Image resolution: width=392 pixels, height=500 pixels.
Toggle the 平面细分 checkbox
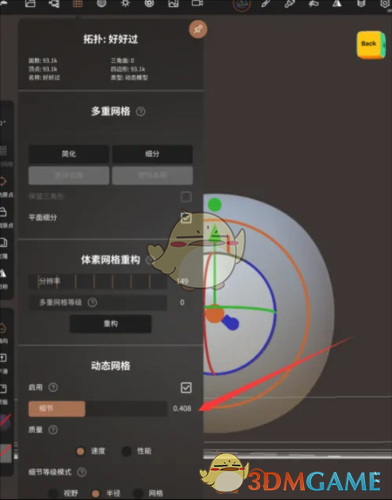(186, 218)
